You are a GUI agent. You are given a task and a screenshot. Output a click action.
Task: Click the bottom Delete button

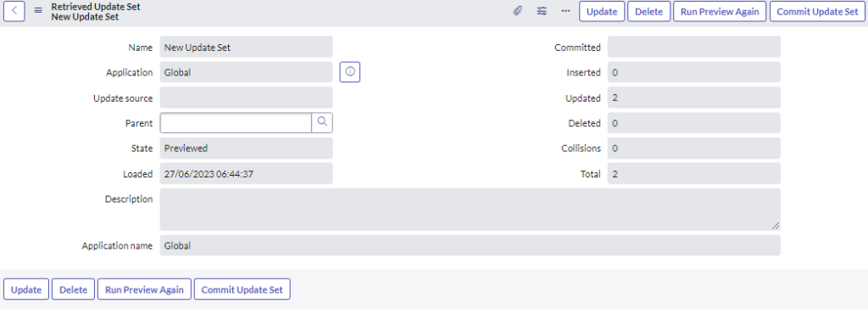[x=74, y=289]
